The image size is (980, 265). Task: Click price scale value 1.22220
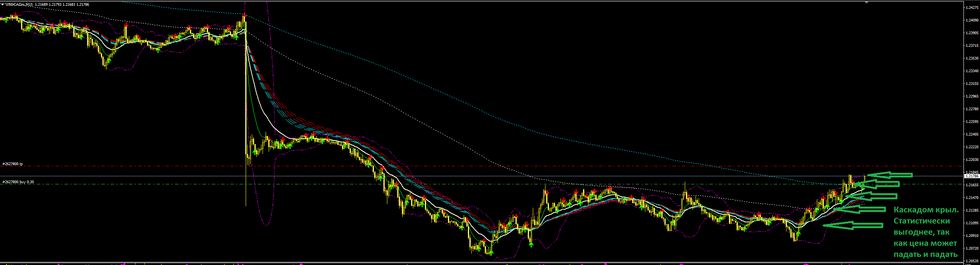[x=972, y=147]
